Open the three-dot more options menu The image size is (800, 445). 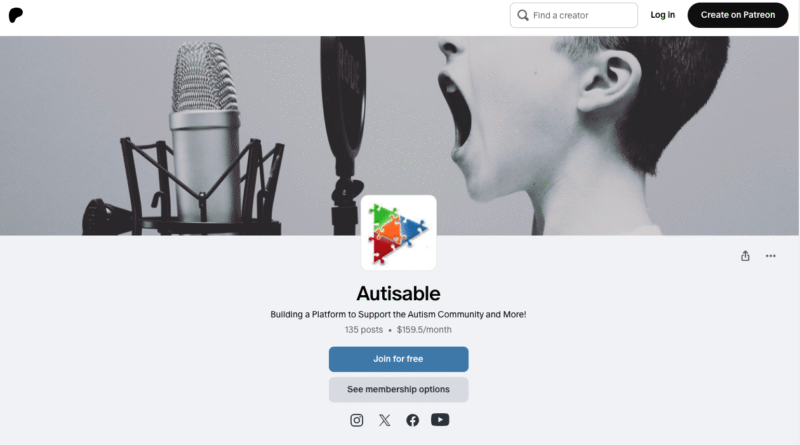pos(770,256)
